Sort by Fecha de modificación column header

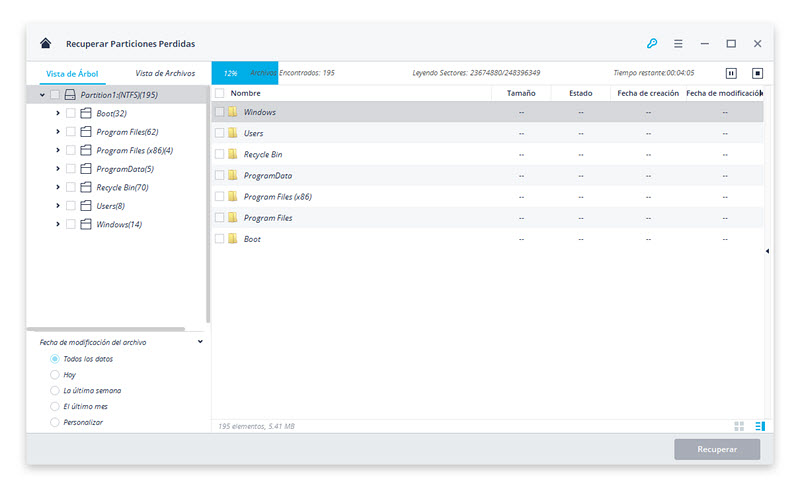[724, 93]
